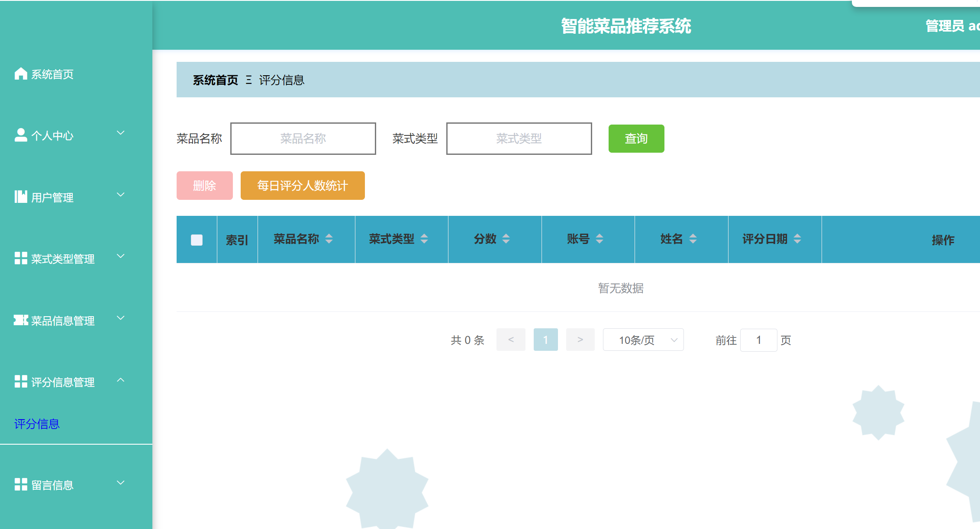Select 留言信息 in the sidebar menu
The height and width of the screenshot is (529, 980).
(52, 484)
